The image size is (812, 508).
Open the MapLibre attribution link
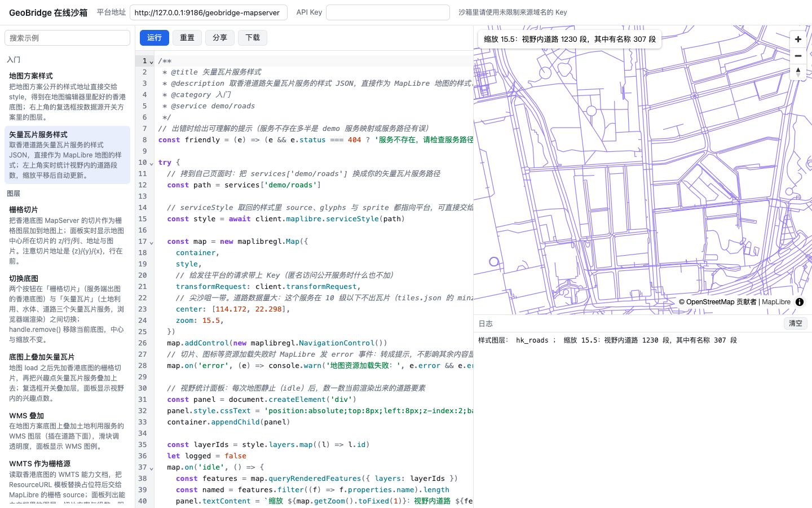point(776,302)
